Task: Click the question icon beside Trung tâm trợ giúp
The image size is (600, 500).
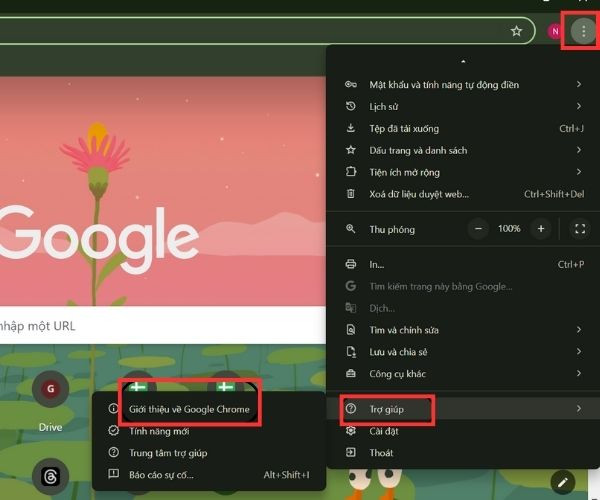Action: tap(113, 453)
